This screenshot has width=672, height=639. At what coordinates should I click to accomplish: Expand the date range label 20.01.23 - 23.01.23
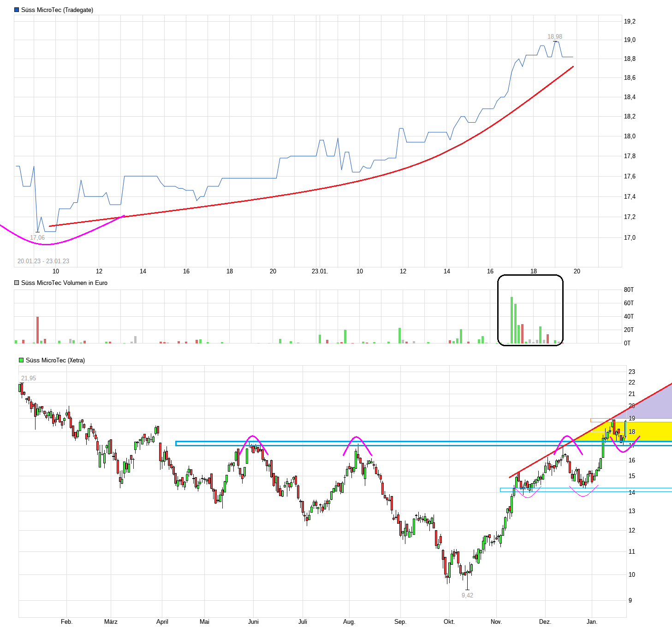tap(43, 260)
